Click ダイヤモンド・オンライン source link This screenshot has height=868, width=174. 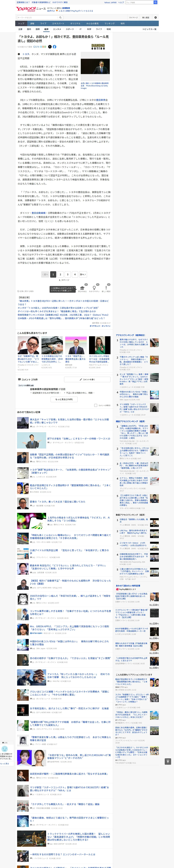tap(100, 326)
